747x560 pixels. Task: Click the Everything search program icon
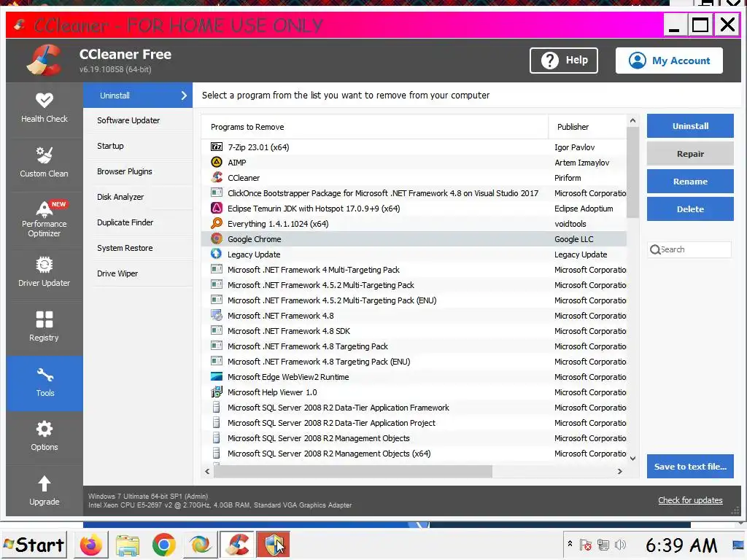[217, 223]
